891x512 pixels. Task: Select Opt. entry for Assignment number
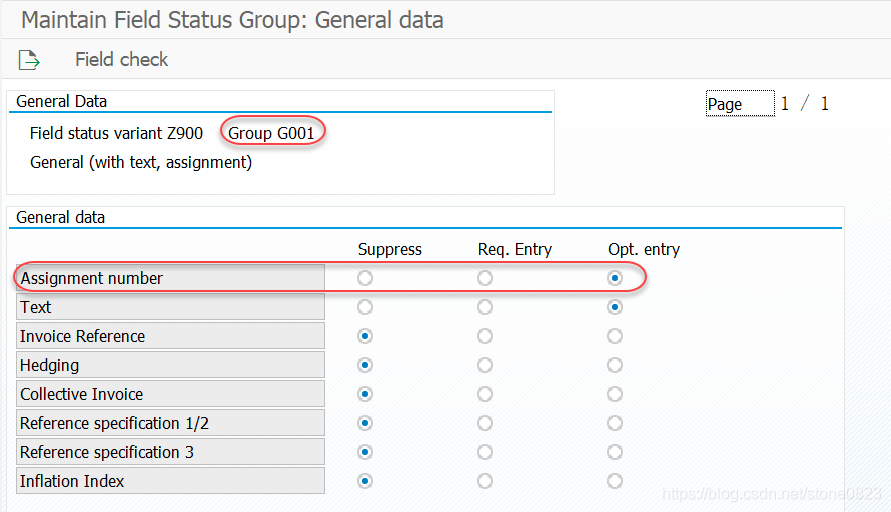click(615, 278)
